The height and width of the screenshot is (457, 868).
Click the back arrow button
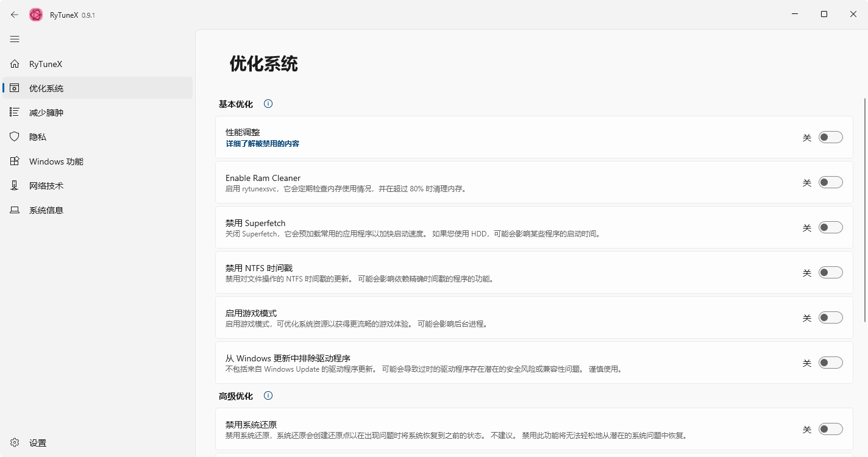[13, 14]
